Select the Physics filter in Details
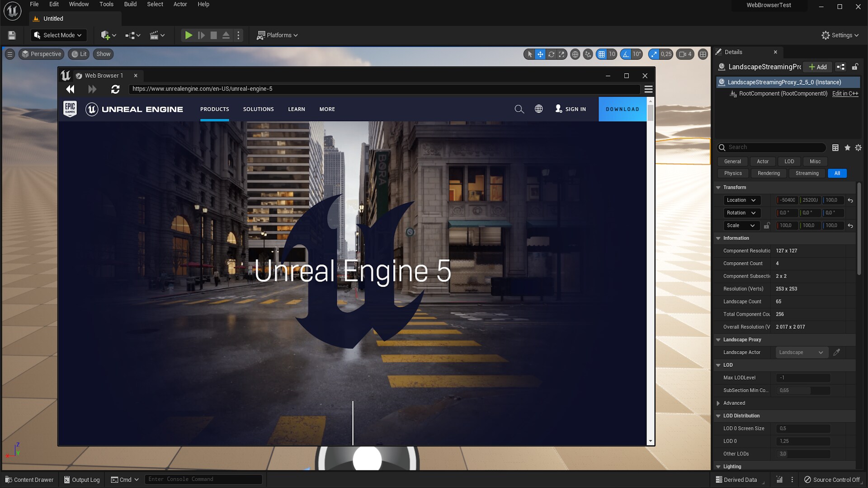This screenshot has width=868, height=488. (x=733, y=173)
